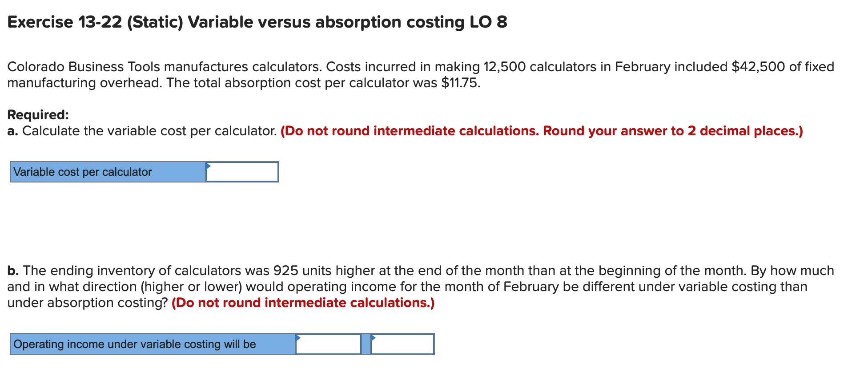Click the red instruction text in part b
Screen dimensions: 868x381
[302, 303]
